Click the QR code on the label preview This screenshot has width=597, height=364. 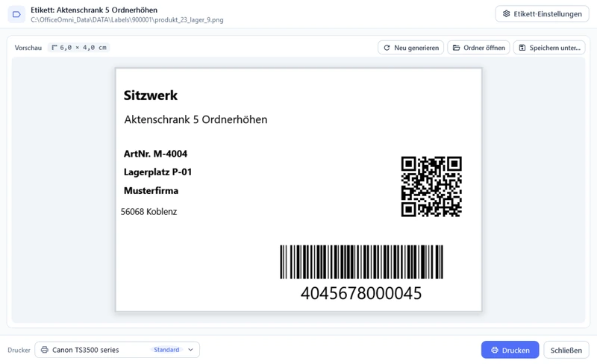(x=431, y=186)
